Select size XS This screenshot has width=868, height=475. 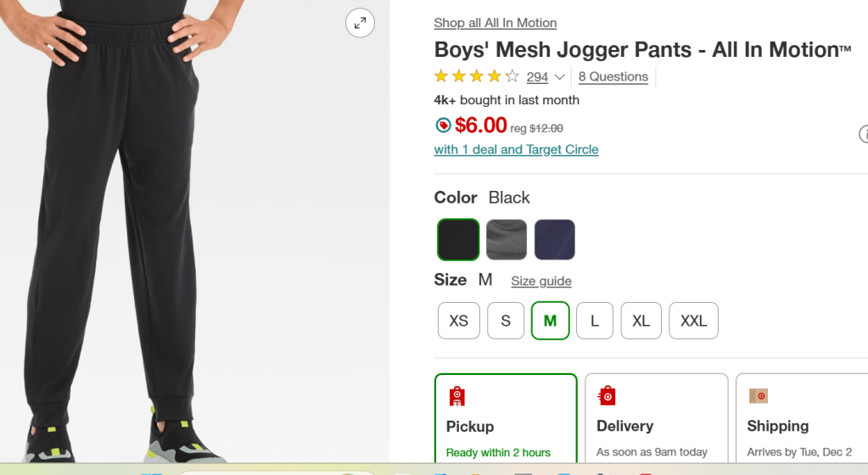459,321
